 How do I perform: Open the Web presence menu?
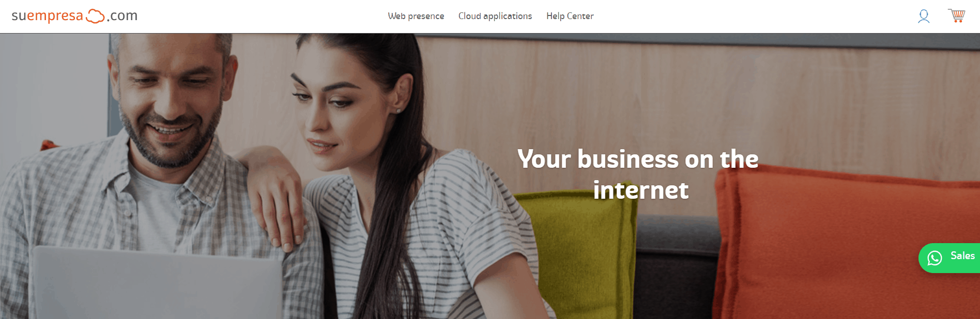pos(416,16)
